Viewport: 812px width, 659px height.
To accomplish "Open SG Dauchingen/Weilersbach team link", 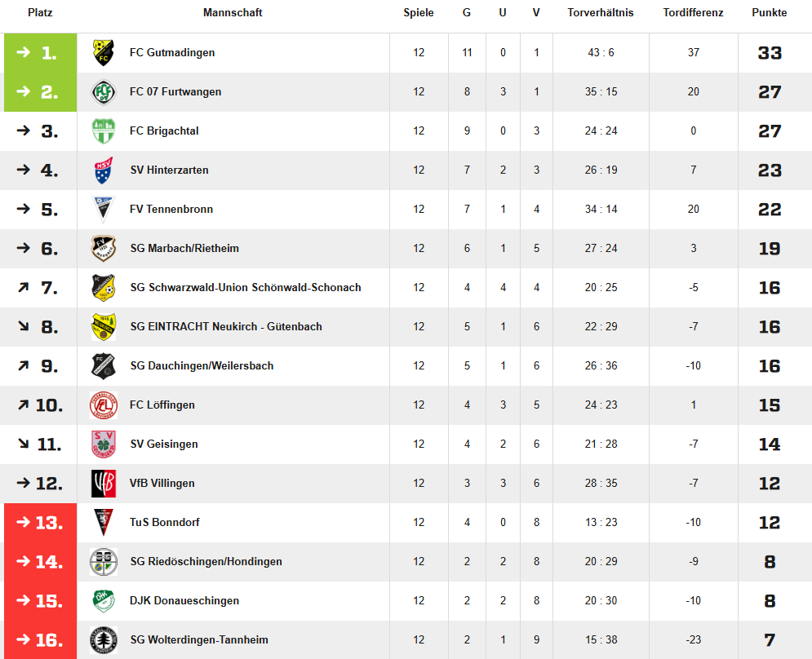I will click(202, 366).
